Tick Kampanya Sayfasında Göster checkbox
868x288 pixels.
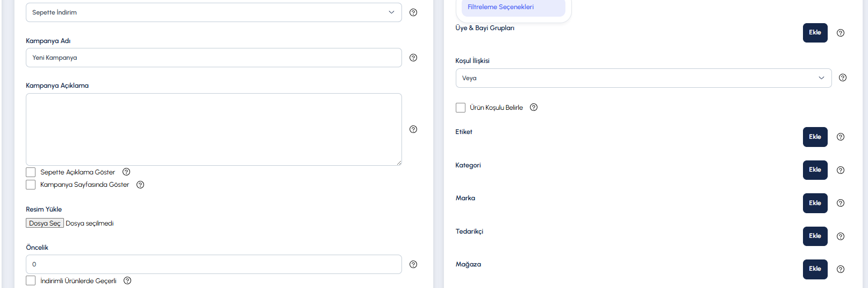pos(31,185)
